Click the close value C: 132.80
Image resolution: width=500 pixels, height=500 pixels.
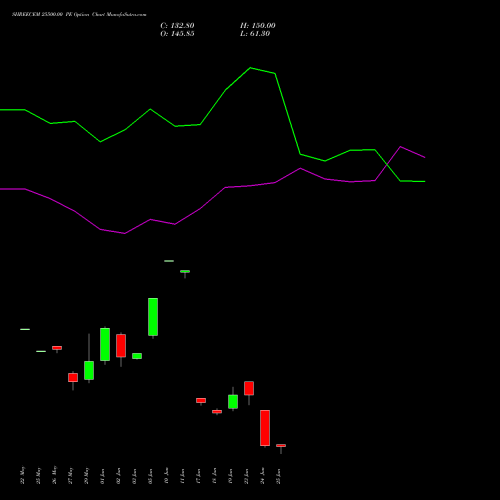[177, 26]
